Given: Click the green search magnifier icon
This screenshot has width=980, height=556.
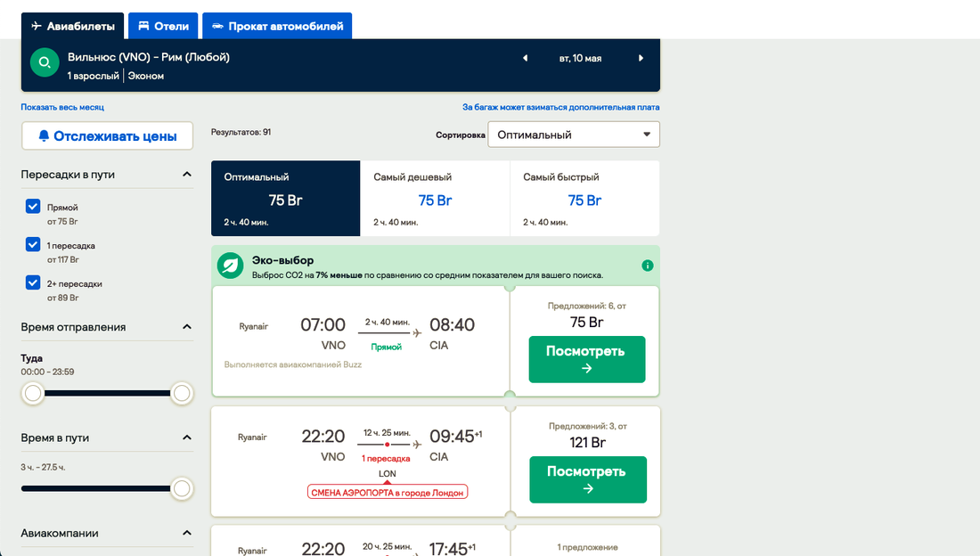Looking at the screenshot, I should coord(44,62).
